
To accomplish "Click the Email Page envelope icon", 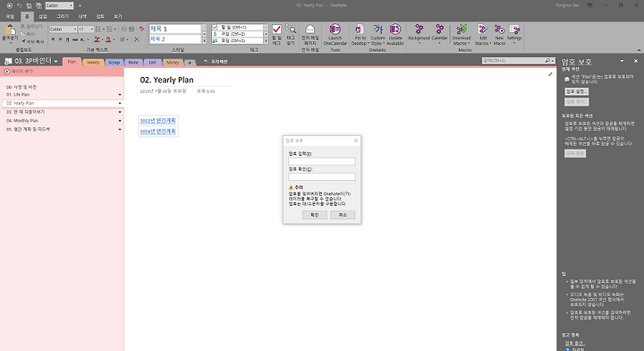I will (310, 30).
